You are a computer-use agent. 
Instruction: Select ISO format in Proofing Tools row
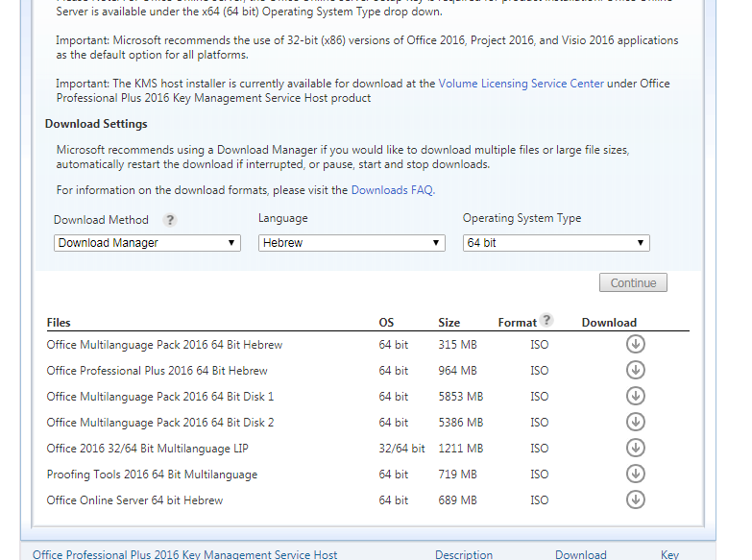click(540, 475)
